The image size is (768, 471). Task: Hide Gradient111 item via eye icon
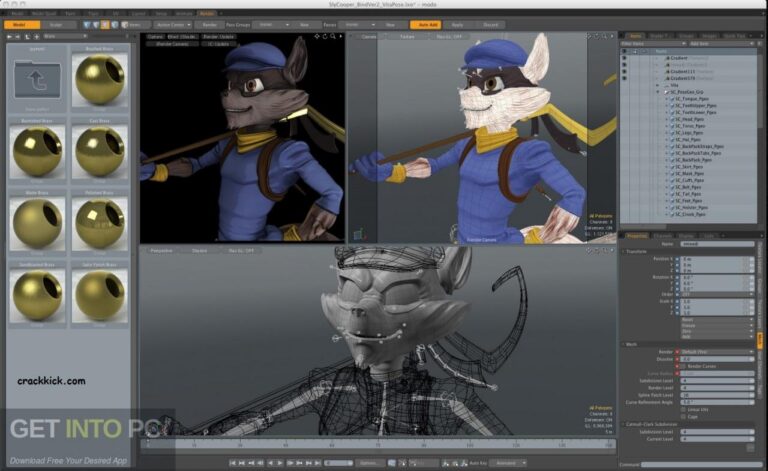click(x=624, y=71)
